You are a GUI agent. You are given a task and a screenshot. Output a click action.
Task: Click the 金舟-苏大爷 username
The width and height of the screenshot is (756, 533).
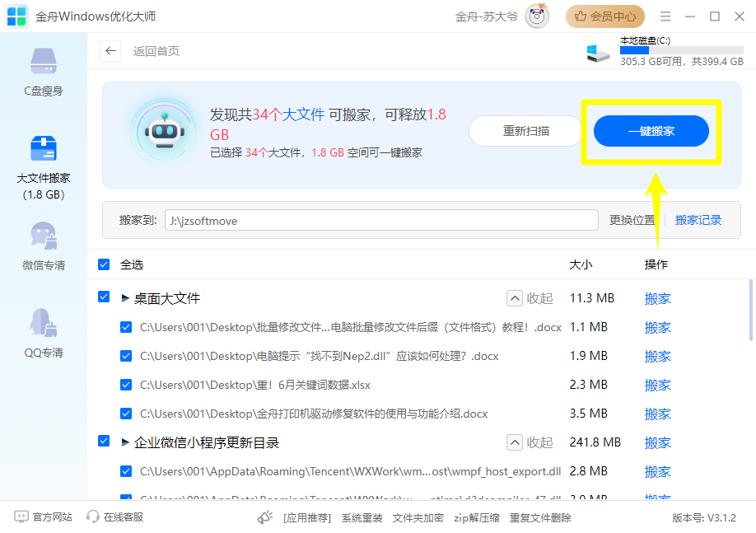pyautogui.click(x=487, y=16)
